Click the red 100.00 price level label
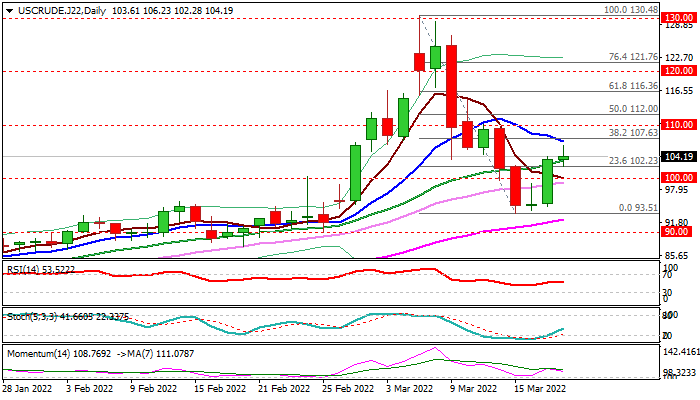Image resolution: width=700 pixels, height=400 pixels. click(x=679, y=177)
